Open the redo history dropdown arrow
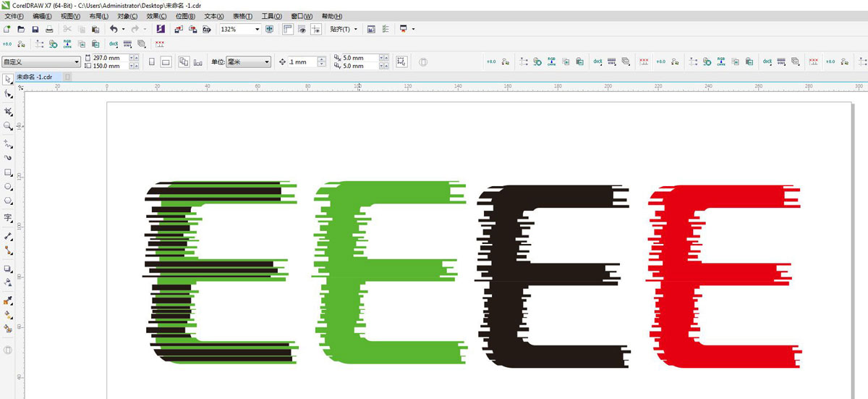Image resolution: width=868 pixels, height=399 pixels. (145, 29)
